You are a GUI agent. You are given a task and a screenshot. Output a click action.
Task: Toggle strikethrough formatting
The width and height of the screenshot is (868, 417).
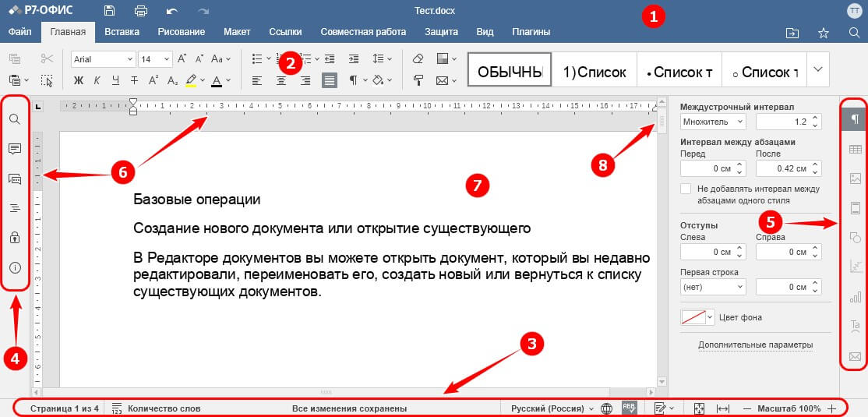pos(134,81)
